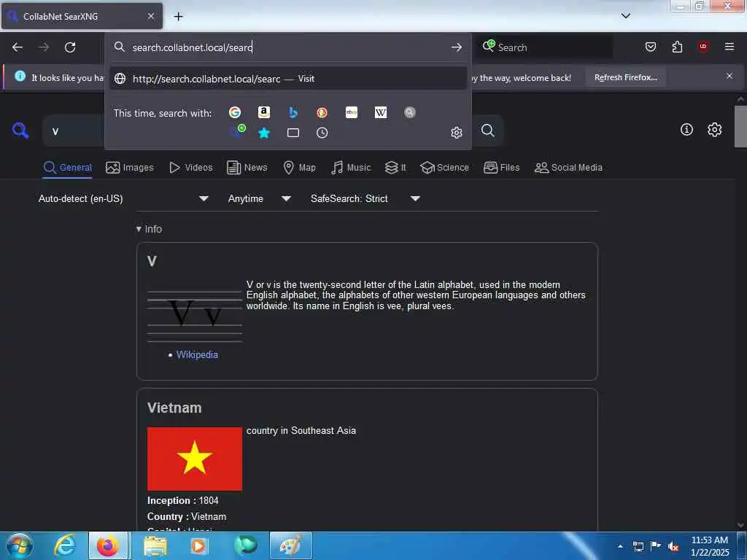Close the CollabNet SearXNG tab
The image size is (747, 560).
click(x=151, y=16)
